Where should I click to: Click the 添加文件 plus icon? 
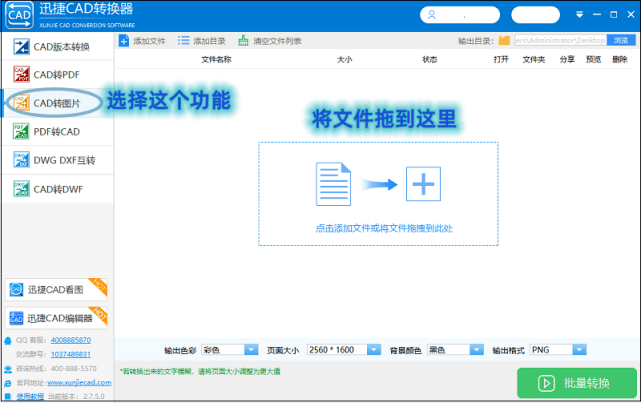coord(124,41)
